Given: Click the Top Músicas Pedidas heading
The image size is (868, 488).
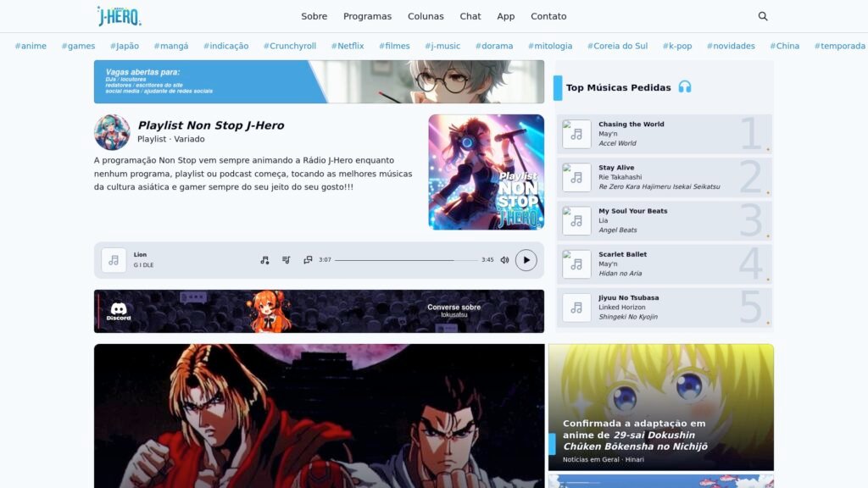Looking at the screenshot, I should tap(618, 87).
